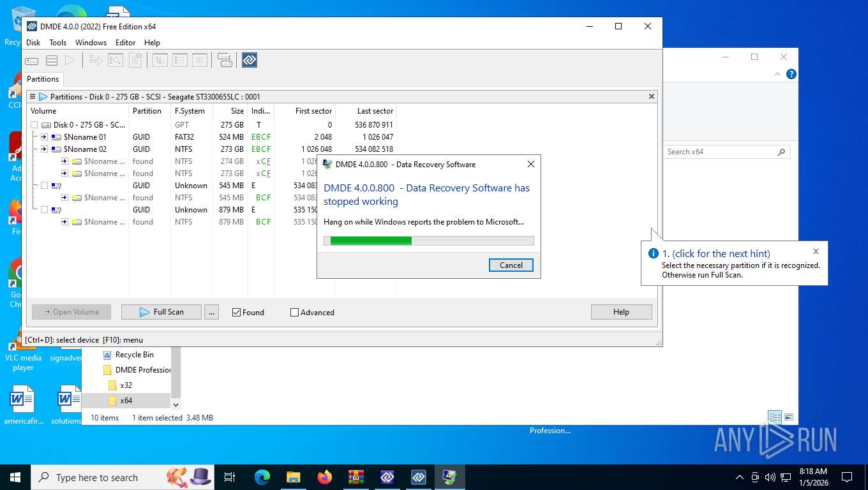Open the hamburger menu of Partitions panel
The width and height of the screenshot is (868, 490).
tap(32, 97)
